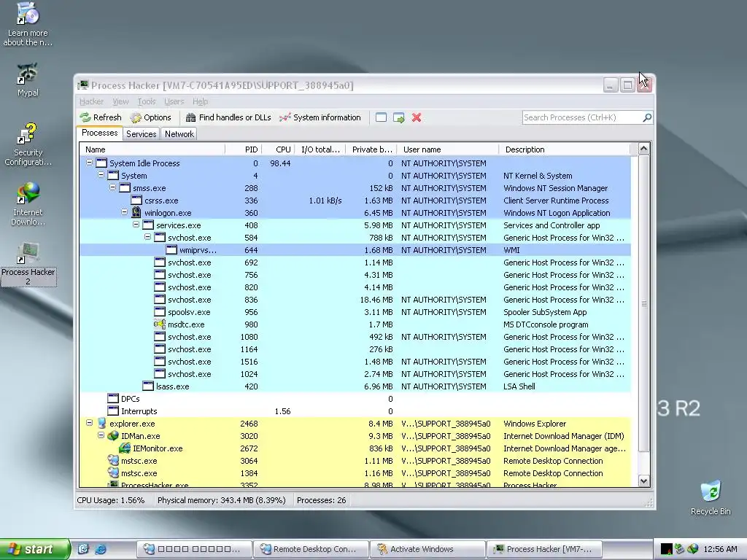
Task: Open System information window
Action: (x=320, y=117)
